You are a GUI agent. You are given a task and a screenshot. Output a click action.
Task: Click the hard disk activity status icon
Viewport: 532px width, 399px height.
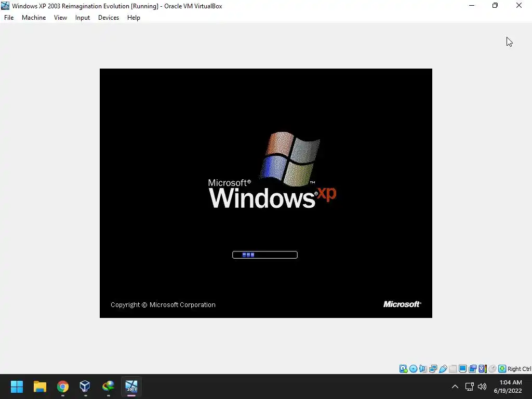coord(403,369)
